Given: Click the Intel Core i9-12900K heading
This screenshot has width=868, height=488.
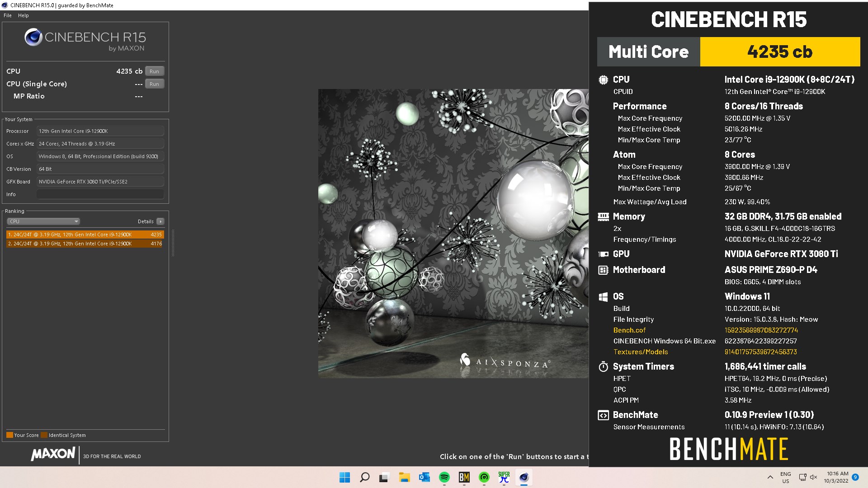Looking at the screenshot, I should pyautogui.click(x=789, y=80).
